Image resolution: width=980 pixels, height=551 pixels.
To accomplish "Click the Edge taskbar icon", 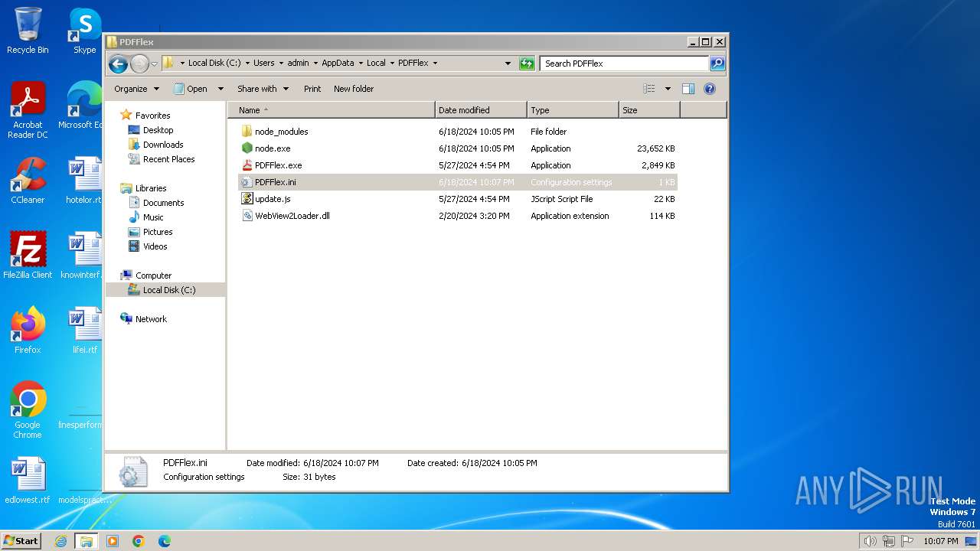I will pyautogui.click(x=164, y=541).
